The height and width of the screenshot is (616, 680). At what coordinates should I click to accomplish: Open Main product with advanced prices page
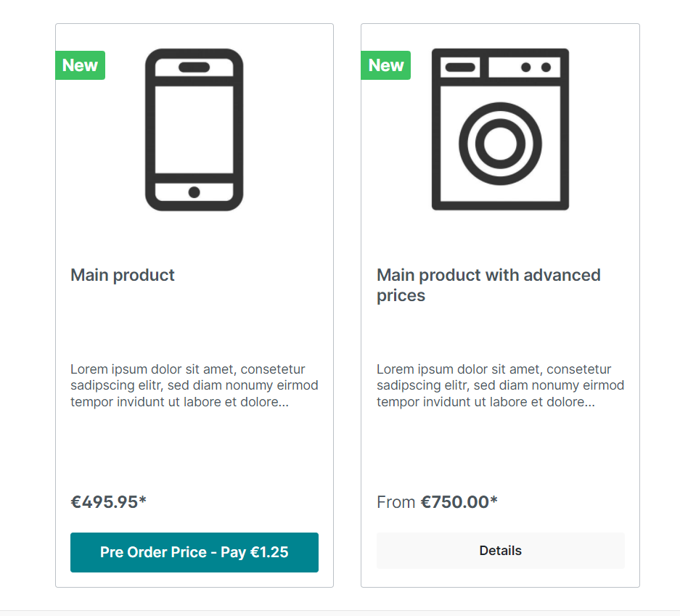click(488, 284)
